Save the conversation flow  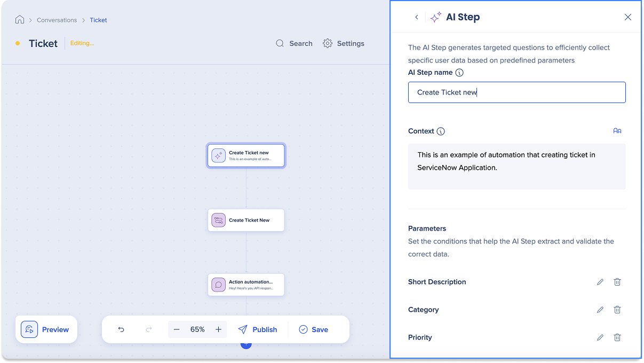point(314,329)
